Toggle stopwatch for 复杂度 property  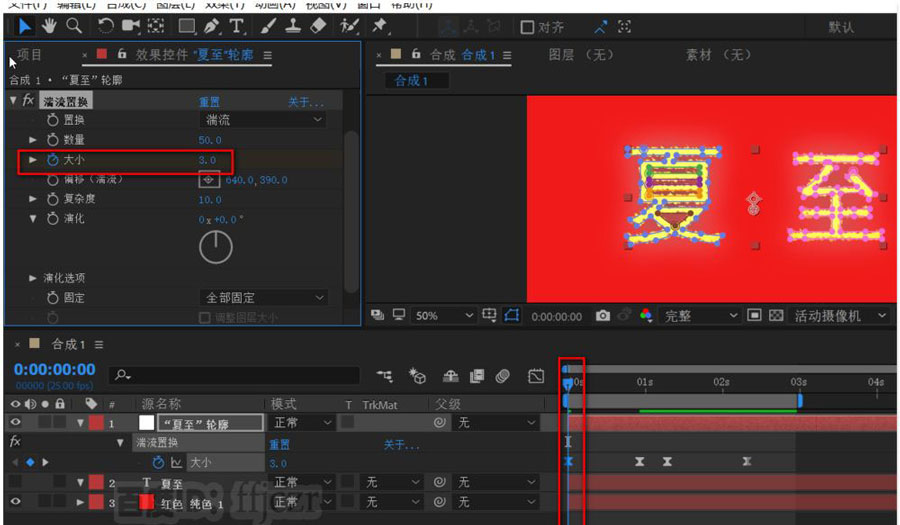click(53, 199)
